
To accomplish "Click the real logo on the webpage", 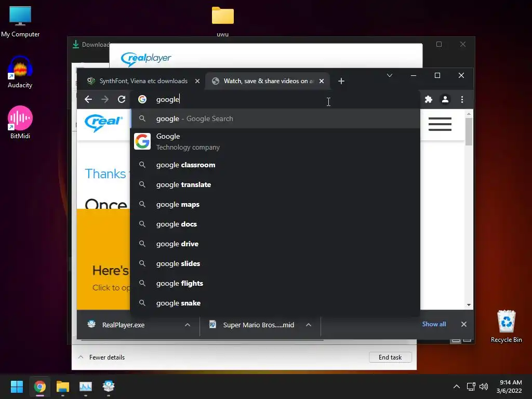I will [x=103, y=123].
